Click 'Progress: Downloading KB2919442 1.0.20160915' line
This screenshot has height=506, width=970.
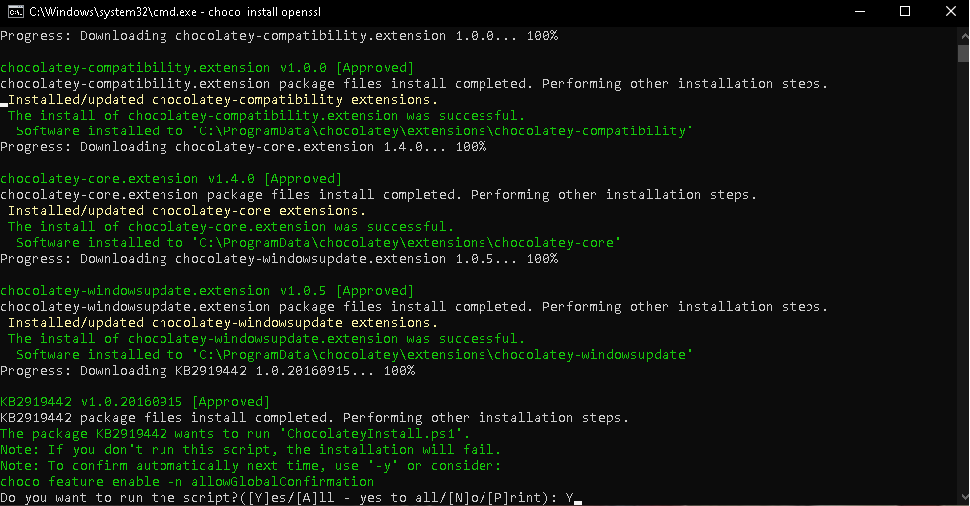click(x=207, y=371)
